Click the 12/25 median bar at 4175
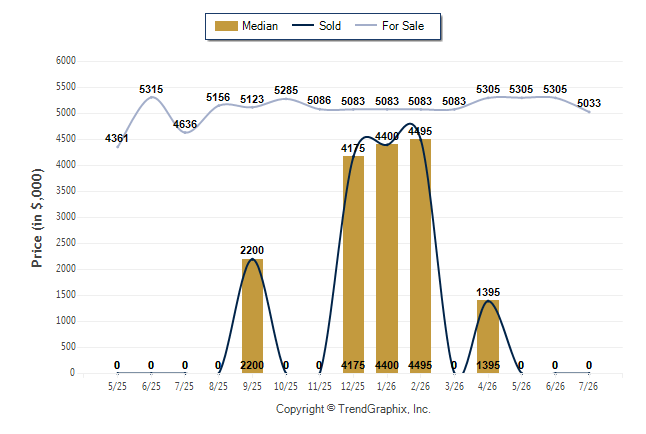The height and width of the screenshot is (434, 646). (353, 264)
